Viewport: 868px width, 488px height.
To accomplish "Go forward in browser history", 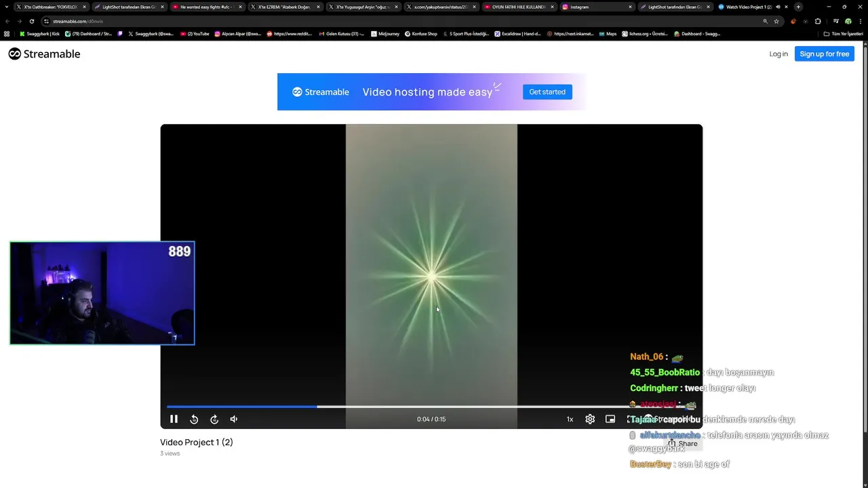I will tap(19, 21).
